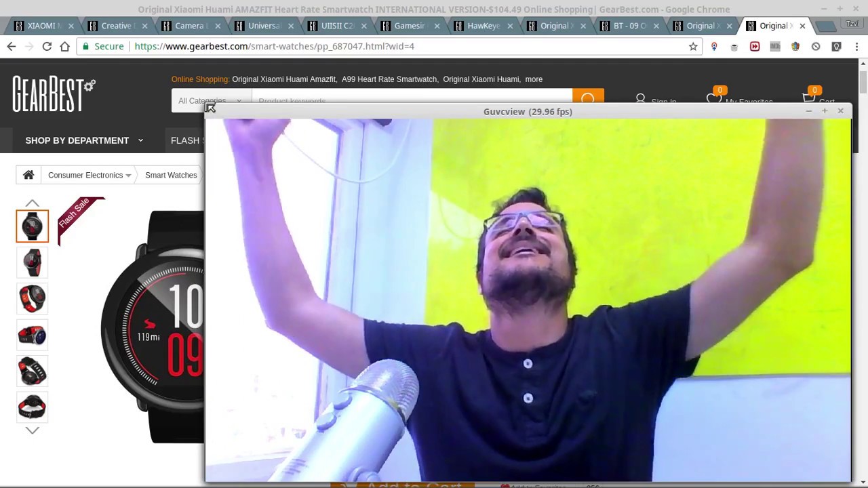Image resolution: width=868 pixels, height=488 pixels.
Task: Expand Shop By Department menu
Action: [x=84, y=140]
